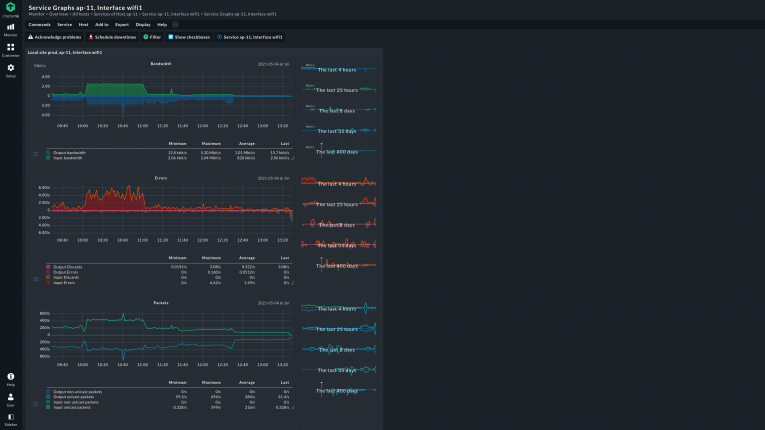
Task: Open the Export dropdown menu
Action: click(x=122, y=23)
